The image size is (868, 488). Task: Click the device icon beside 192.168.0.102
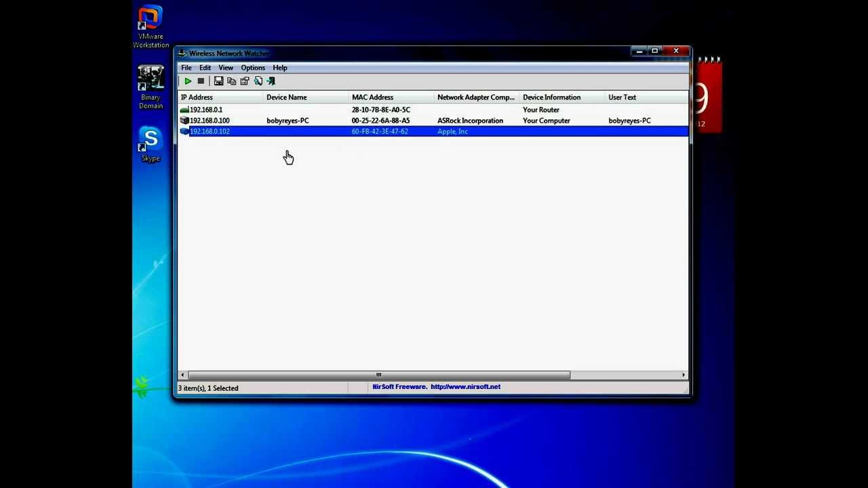[184, 131]
